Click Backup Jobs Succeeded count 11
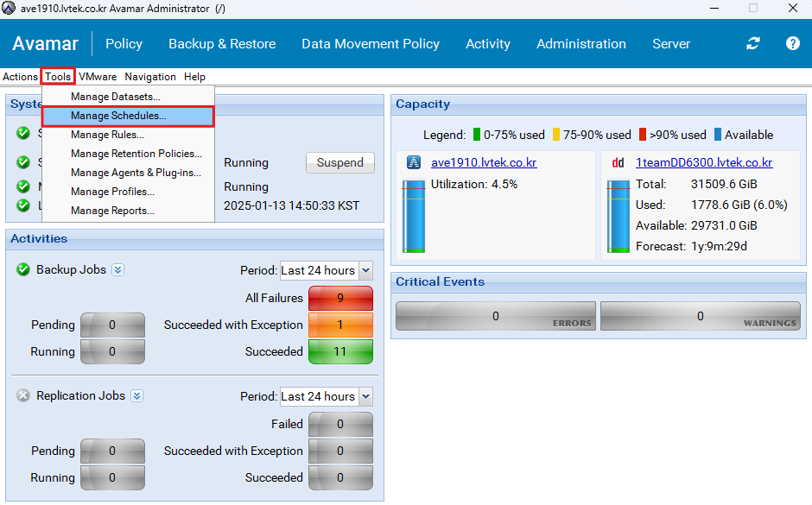The image size is (812, 505). 340,352
